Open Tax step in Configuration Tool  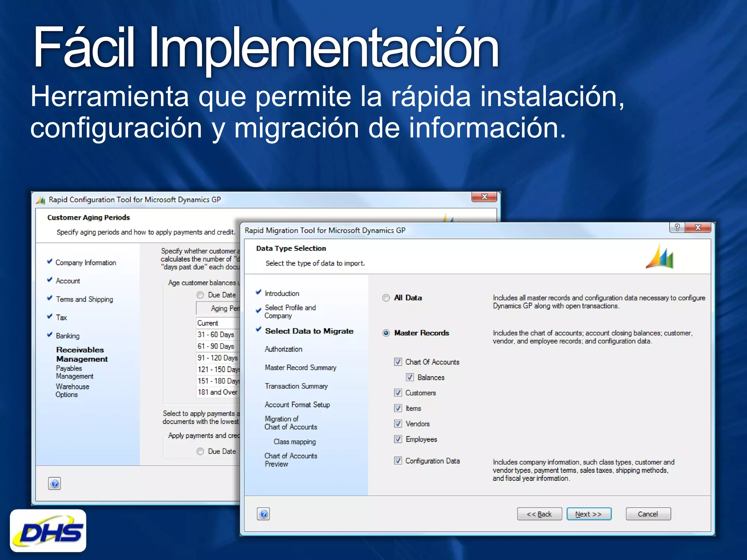61,318
